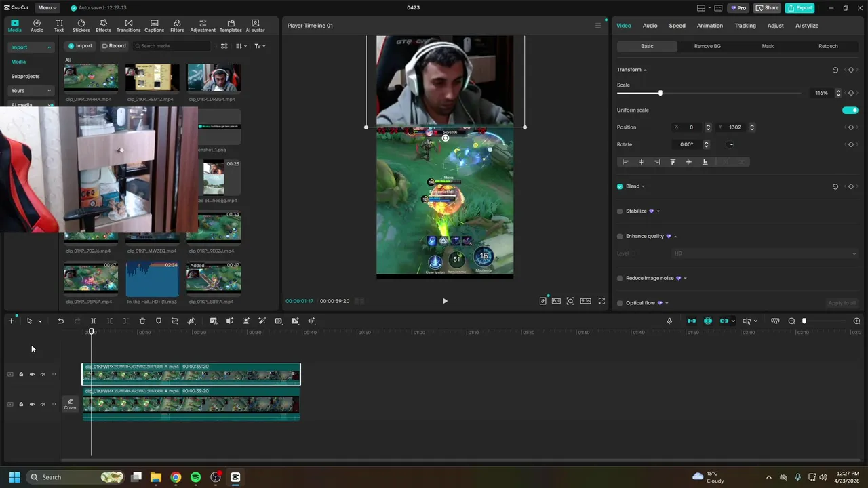Enable the Stabilize checkbox
The image size is (868, 488).
point(620,211)
